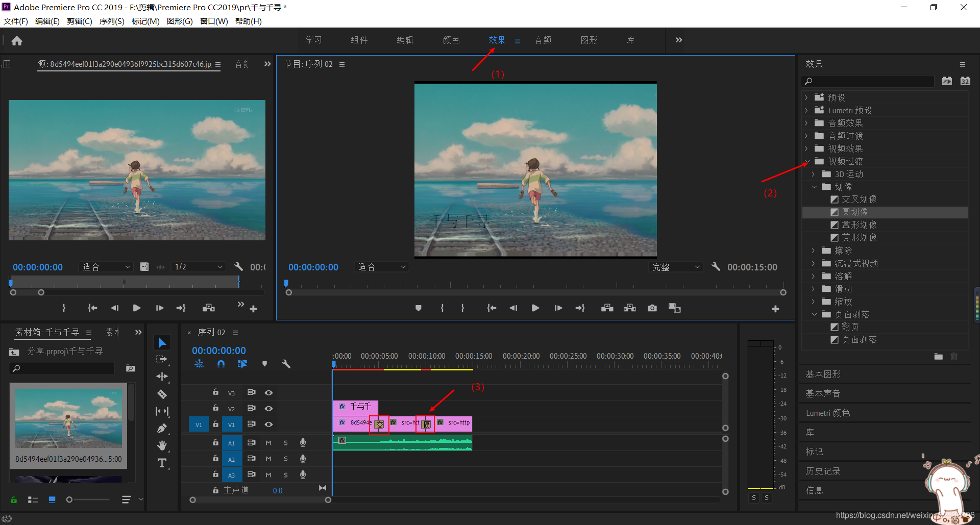Collapse the 视频过渡 folder

(807, 161)
